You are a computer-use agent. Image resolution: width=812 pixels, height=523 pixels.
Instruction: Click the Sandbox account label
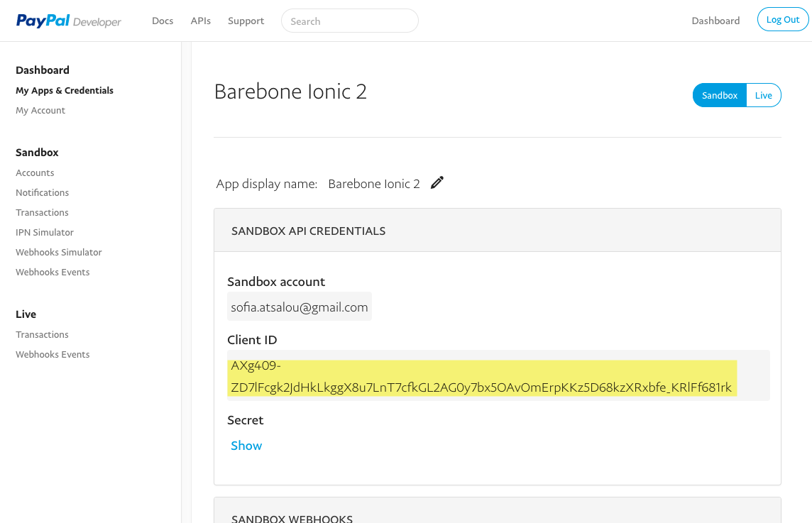(x=276, y=282)
